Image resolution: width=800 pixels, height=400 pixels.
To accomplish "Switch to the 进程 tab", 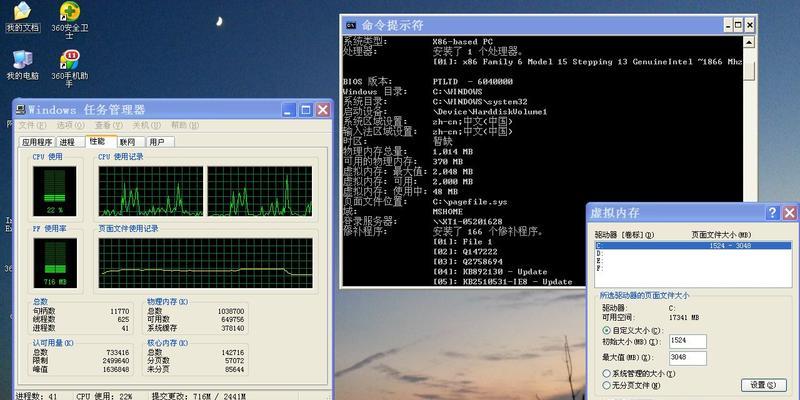I will click(x=70, y=142).
